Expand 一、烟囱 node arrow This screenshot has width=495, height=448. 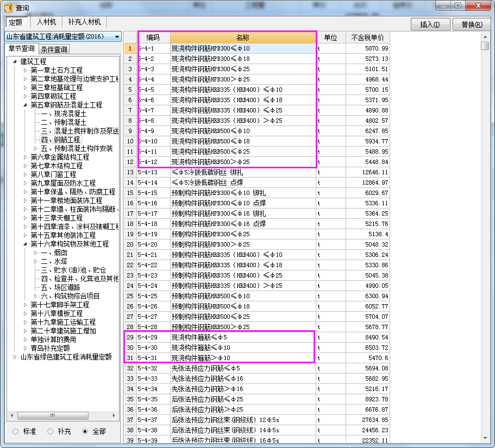(36, 253)
